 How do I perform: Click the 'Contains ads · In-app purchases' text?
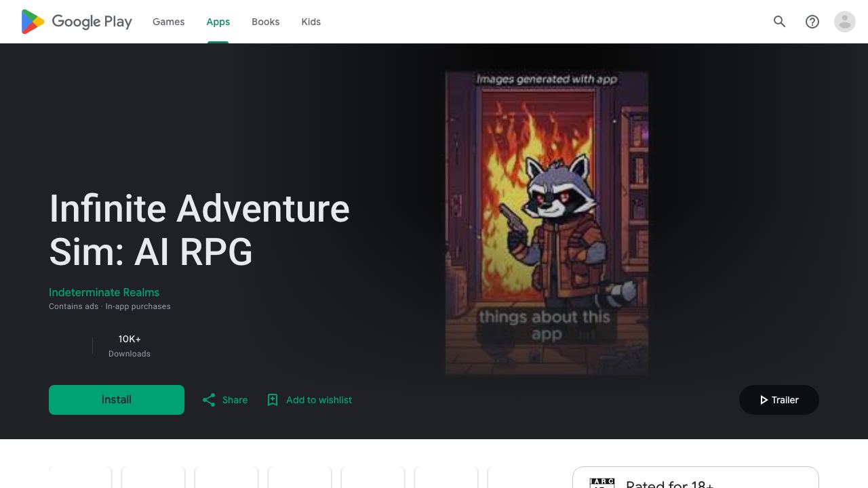(x=110, y=306)
